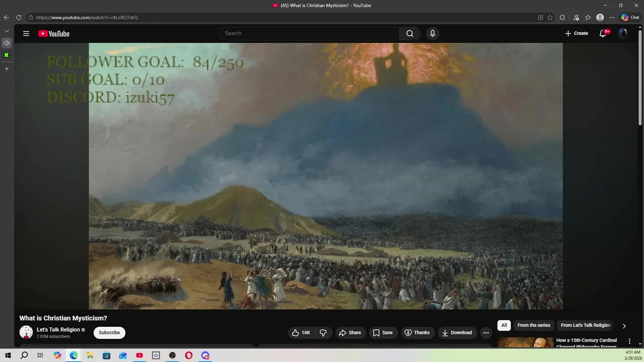
Task: Open Let's Talk Religion channel avatar
Action: tap(26, 332)
